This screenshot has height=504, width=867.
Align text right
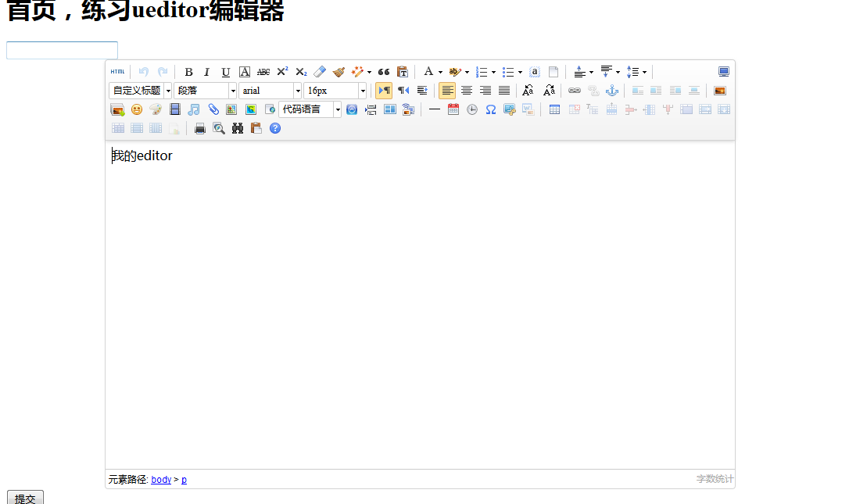point(485,91)
